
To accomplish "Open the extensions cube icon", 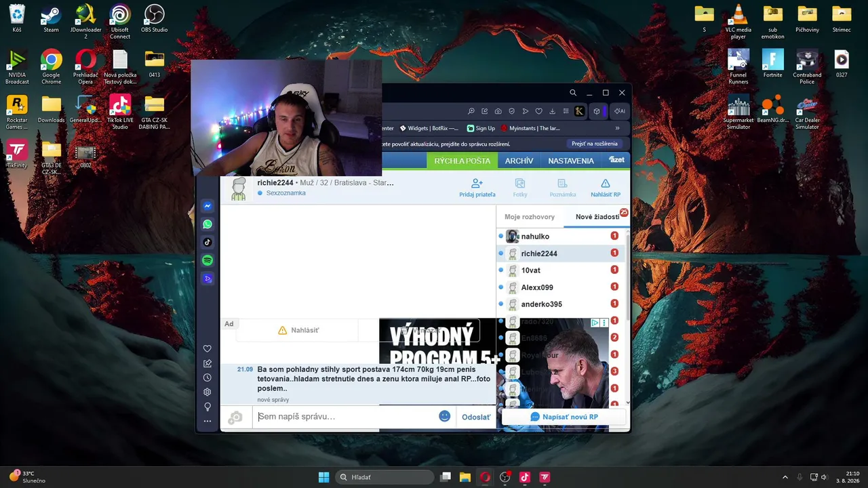I will click(597, 111).
